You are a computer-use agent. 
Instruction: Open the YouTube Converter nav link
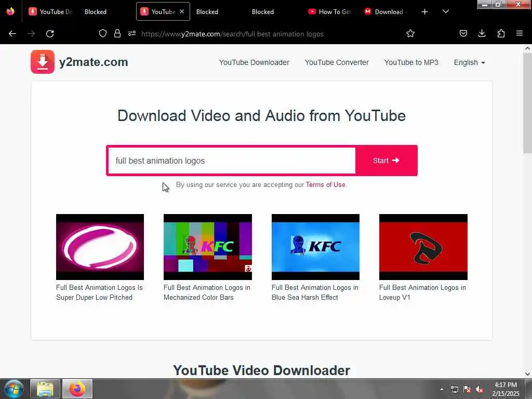pos(337,62)
